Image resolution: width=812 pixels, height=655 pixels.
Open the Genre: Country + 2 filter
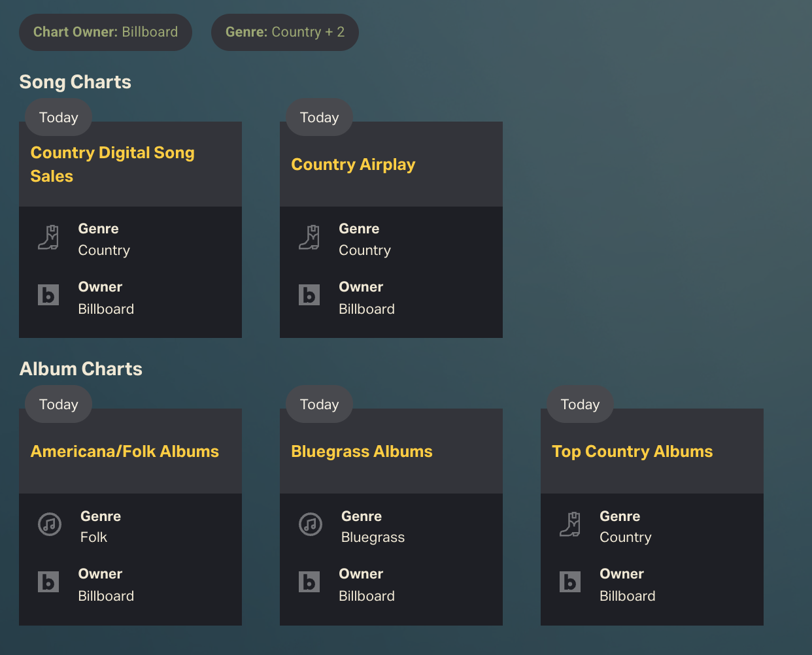284,32
